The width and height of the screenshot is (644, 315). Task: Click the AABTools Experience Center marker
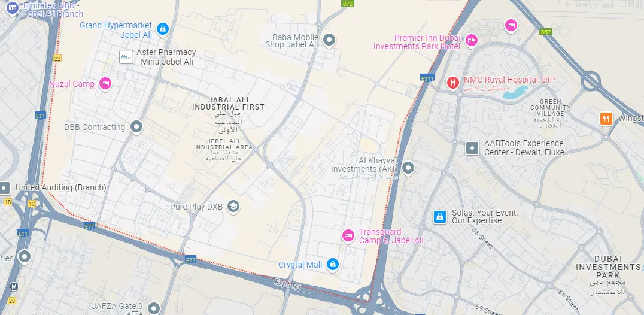point(472,148)
